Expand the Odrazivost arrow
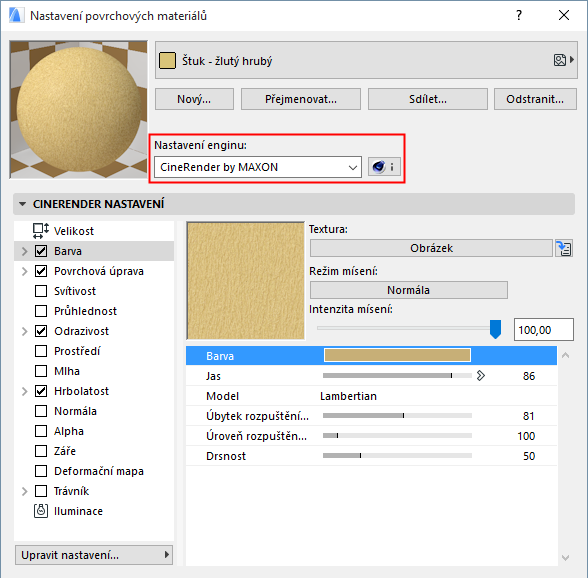The height and width of the screenshot is (578, 588). pyautogui.click(x=25, y=331)
